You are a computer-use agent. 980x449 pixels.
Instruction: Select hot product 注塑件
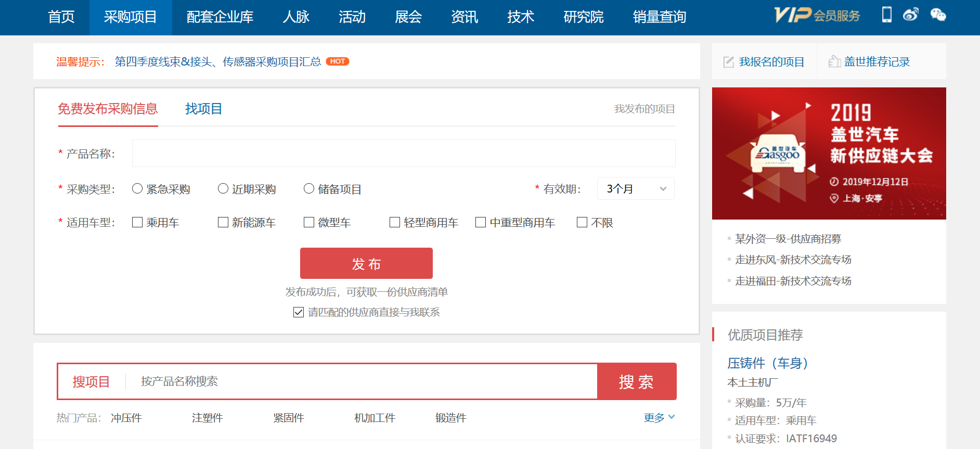pyautogui.click(x=208, y=418)
